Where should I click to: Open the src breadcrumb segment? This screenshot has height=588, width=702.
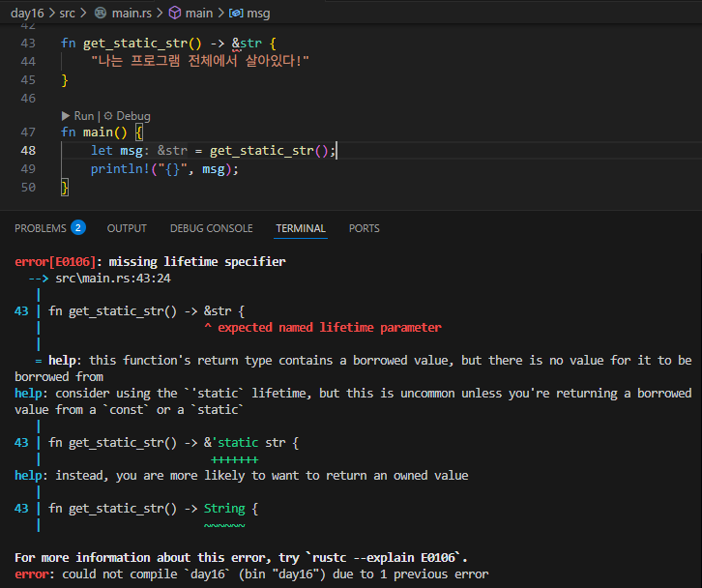(x=67, y=13)
